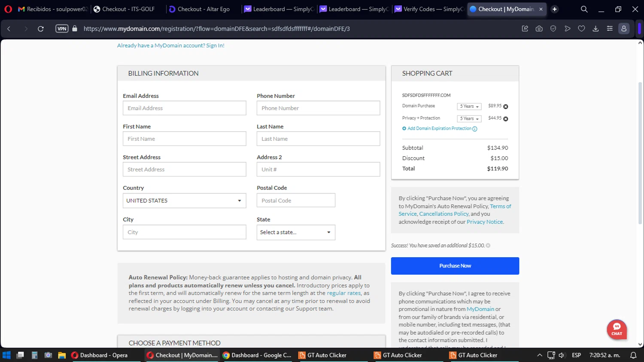Open the downloads icon in toolbar
This screenshot has height=362, width=644.
pos(595,29)
